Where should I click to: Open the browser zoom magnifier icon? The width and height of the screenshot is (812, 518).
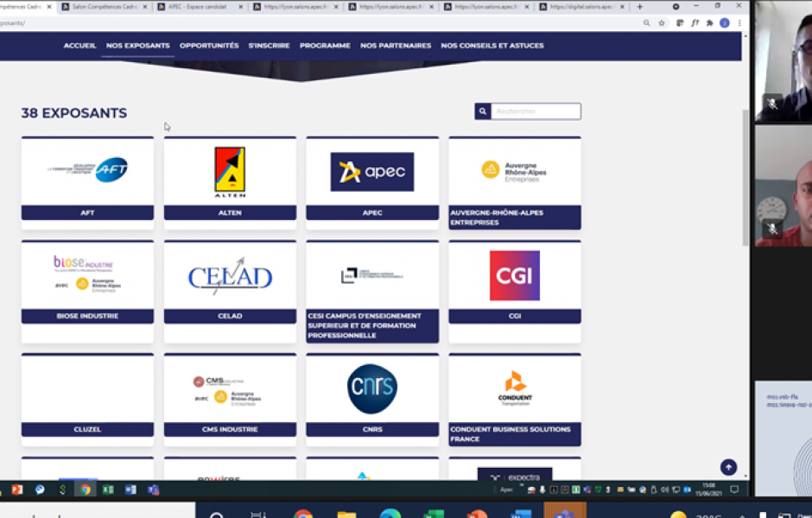(646, 22)
